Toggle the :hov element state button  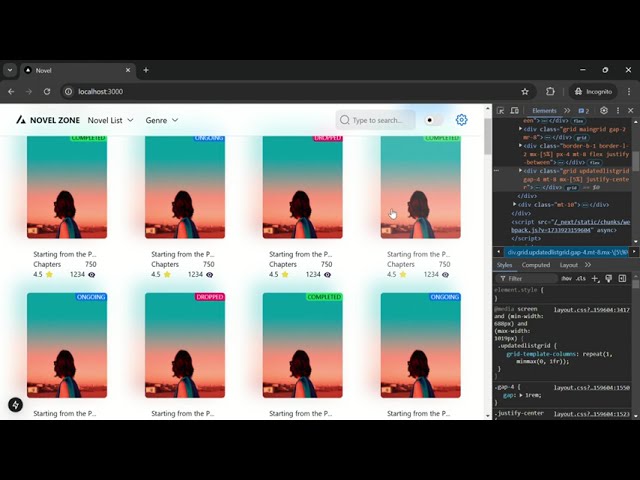[566, 278]
